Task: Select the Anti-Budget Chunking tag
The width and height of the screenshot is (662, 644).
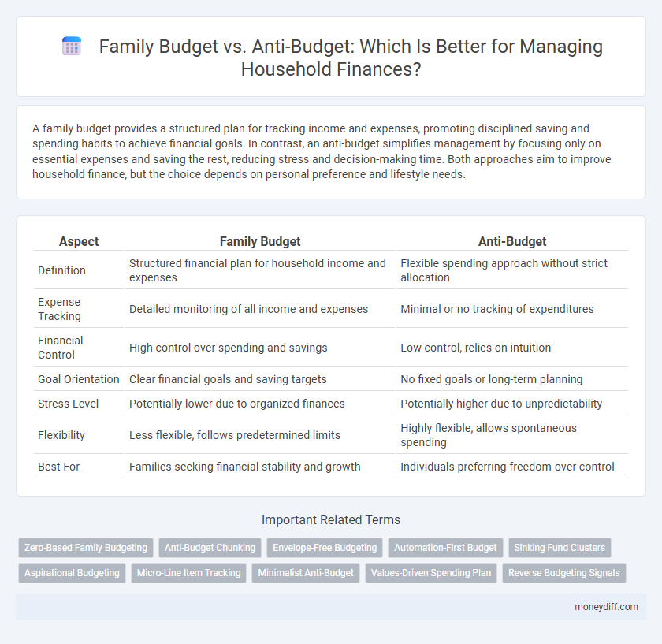Action: tap(210, 548)
